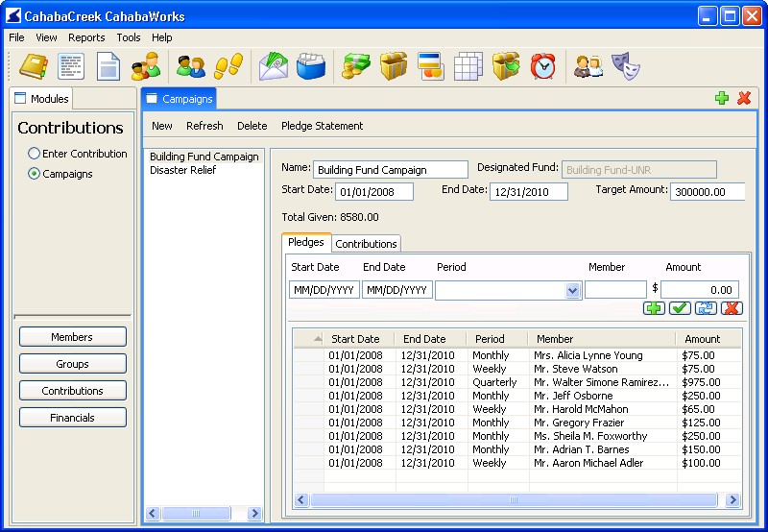Viewport: 768px width, 532px height.
Task: Select Disaster Relief in the campaign list
Action: click(182, 170)
